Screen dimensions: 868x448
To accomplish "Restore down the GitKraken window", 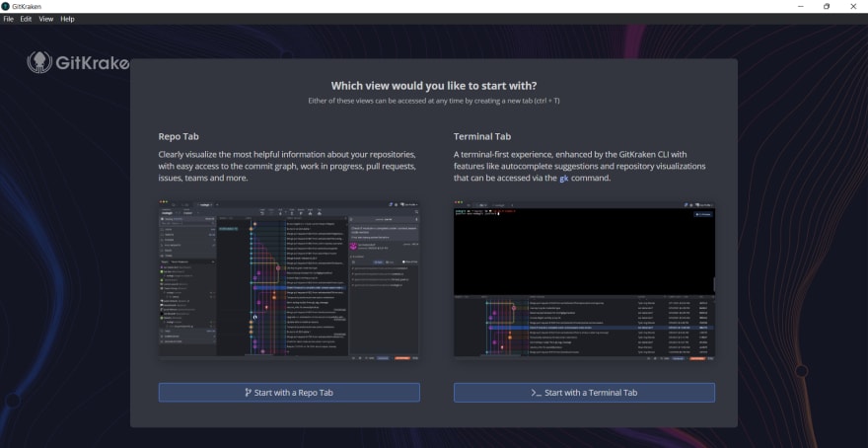I will coord(827,6).
